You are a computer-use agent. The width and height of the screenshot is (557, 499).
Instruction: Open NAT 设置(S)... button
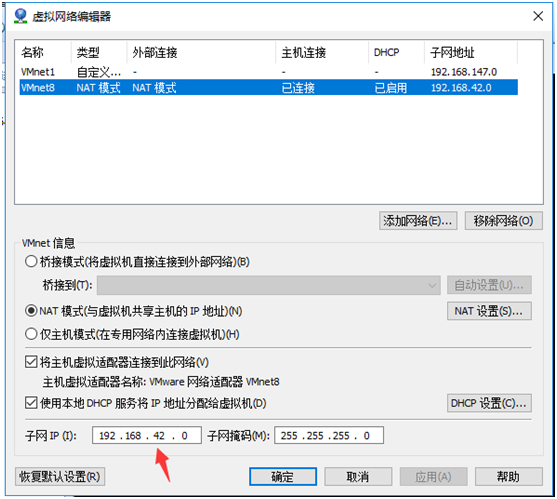click(x=489, y=311)
